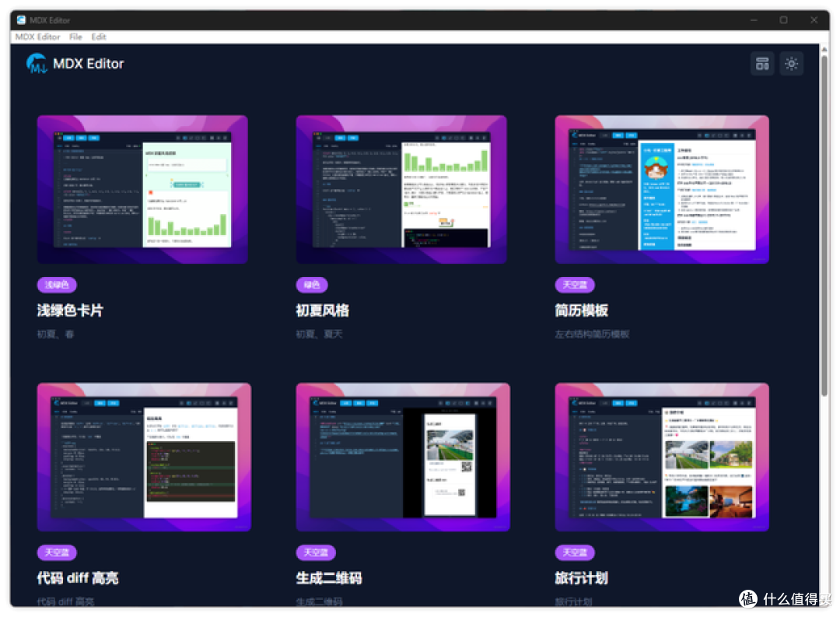
Task: Click the MDX Editor logo icon
Action: [37, 63]
